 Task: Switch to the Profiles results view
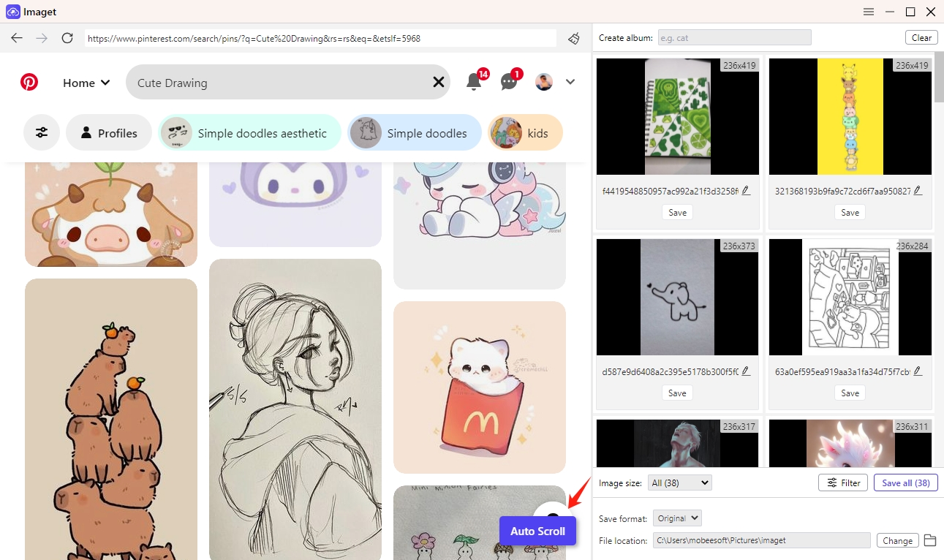pos(108,132)
